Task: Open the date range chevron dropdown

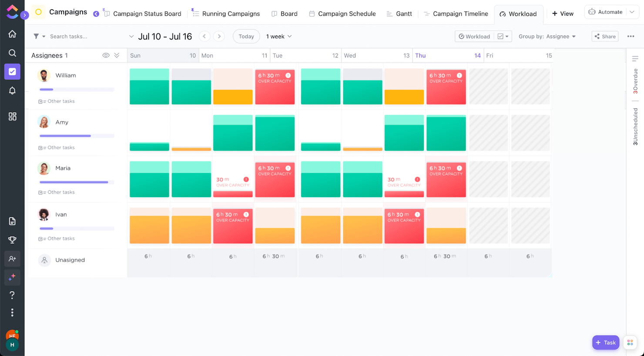Action: 131,37
